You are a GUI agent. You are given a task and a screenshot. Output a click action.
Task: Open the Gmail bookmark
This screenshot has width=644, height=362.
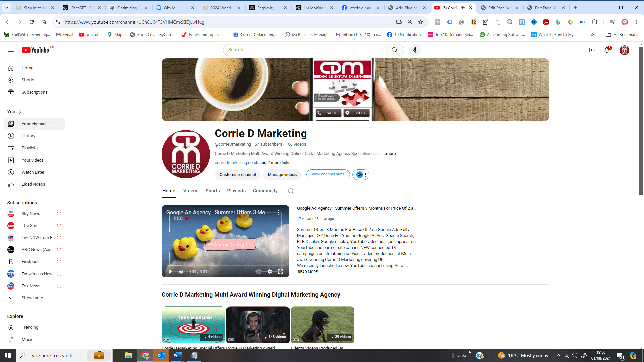pos(65,35)
